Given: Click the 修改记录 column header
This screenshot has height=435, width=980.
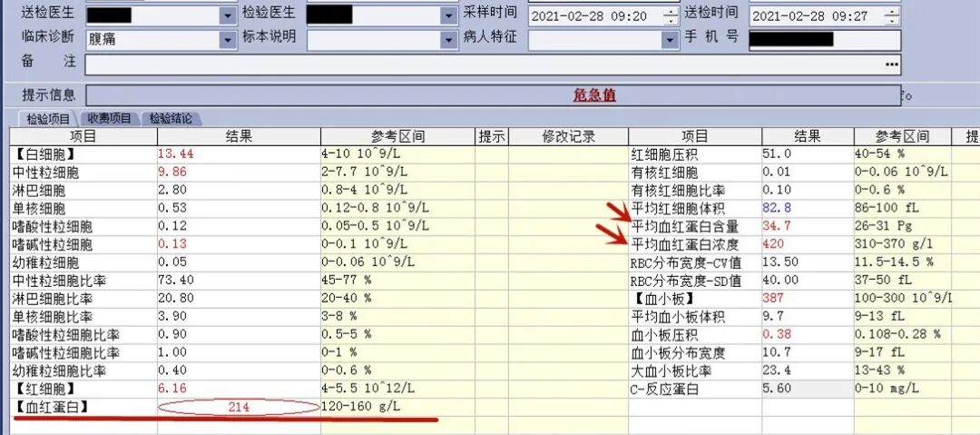Looking at the screenshot, I should click(568, 136).
